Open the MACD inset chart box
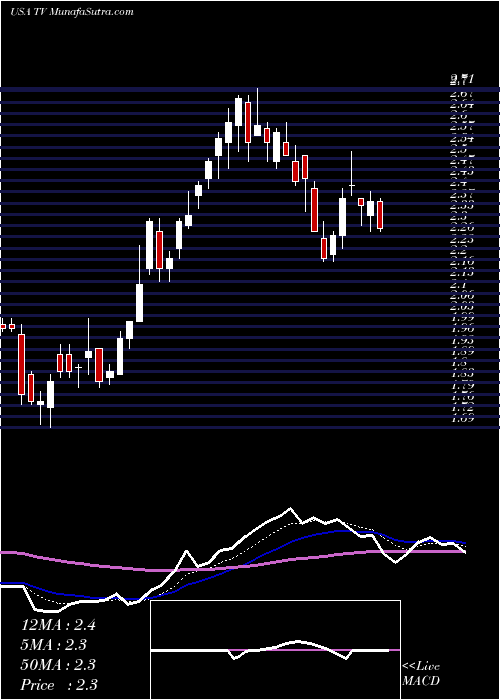 tap(275, 650)
